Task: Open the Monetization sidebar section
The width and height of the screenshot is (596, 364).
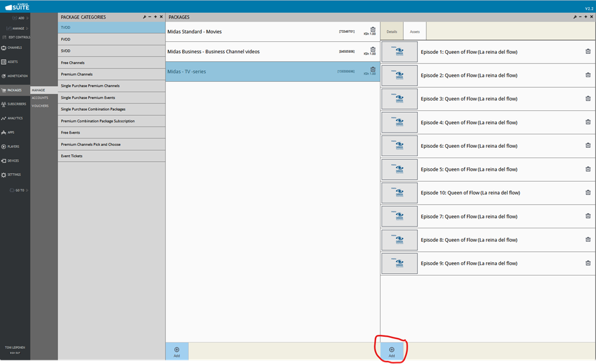Action: point(16,76)
